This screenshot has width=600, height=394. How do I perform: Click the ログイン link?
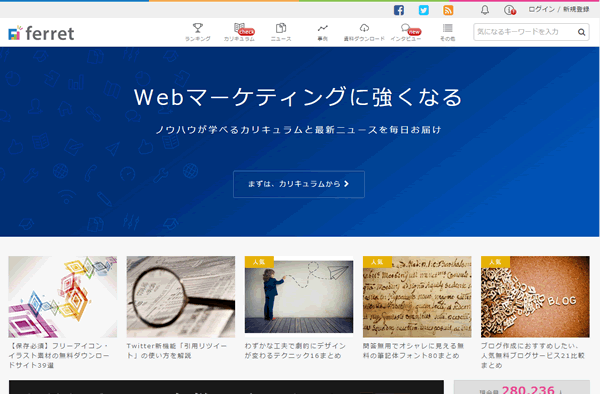click(541, 10)
